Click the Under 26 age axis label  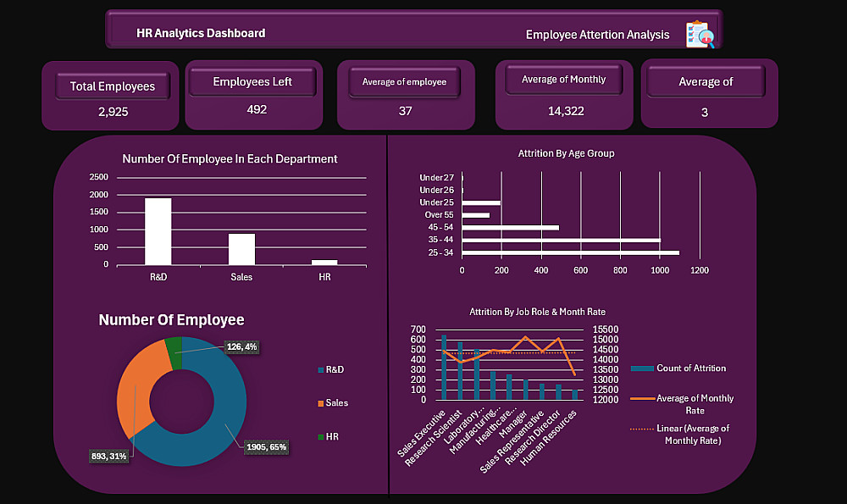(436, 190)
